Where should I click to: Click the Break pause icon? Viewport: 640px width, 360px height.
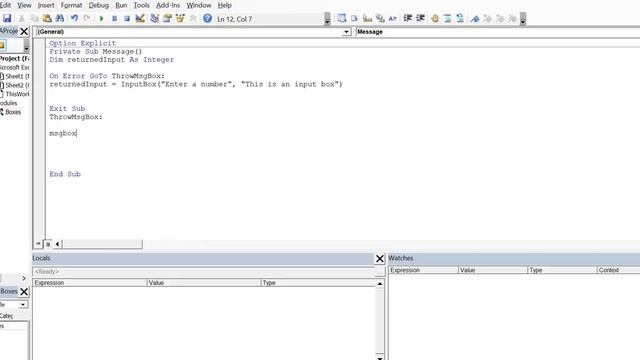tap(114, 18)
